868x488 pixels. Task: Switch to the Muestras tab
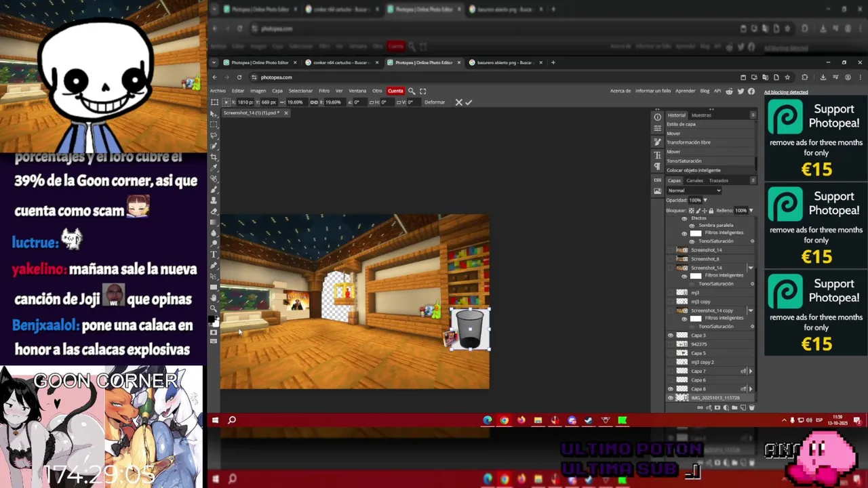point(701,115)
